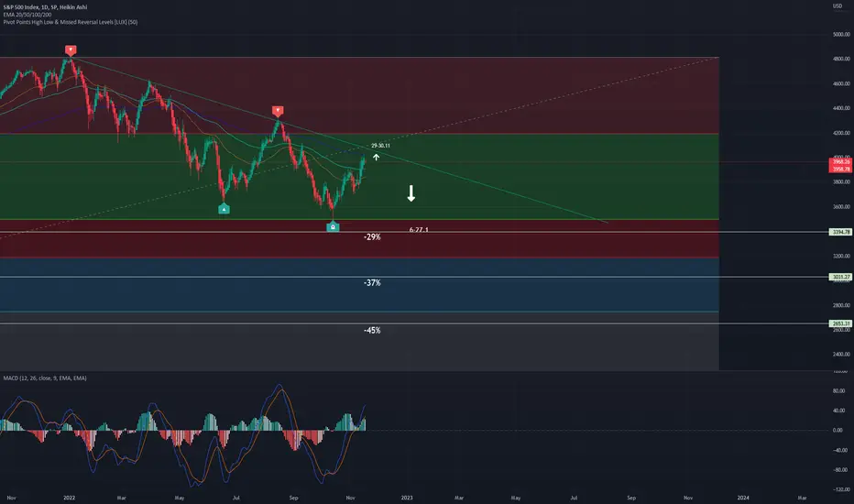Click the 3200.00 price axis label
This screenshot has height=504, width=854.
click(841, 256)
